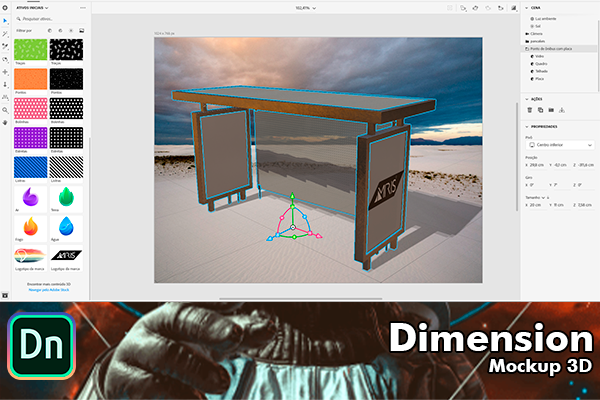Image resolution: width=600 pixels, height=400 pixels.
Task: Select Luz ambiente in scene tree
Action: click(545, 19)
